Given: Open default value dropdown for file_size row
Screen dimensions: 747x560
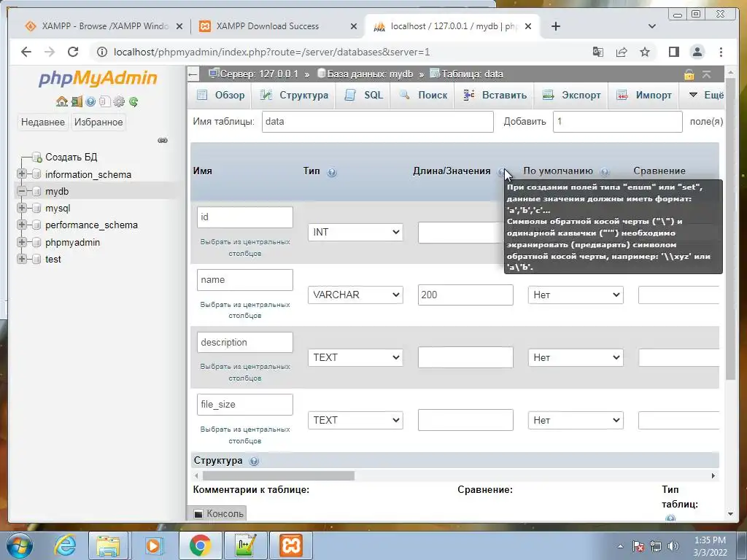Looking at the screenshot, I should click(576, 420).
